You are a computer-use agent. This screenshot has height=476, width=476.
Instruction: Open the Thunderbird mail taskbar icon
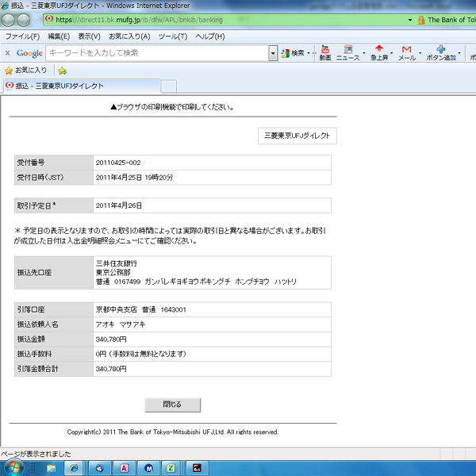[x=100, y=468]
